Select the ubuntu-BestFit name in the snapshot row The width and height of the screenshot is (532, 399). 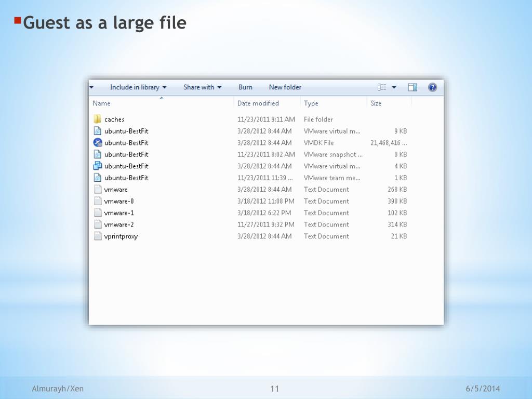coord(126,154)
